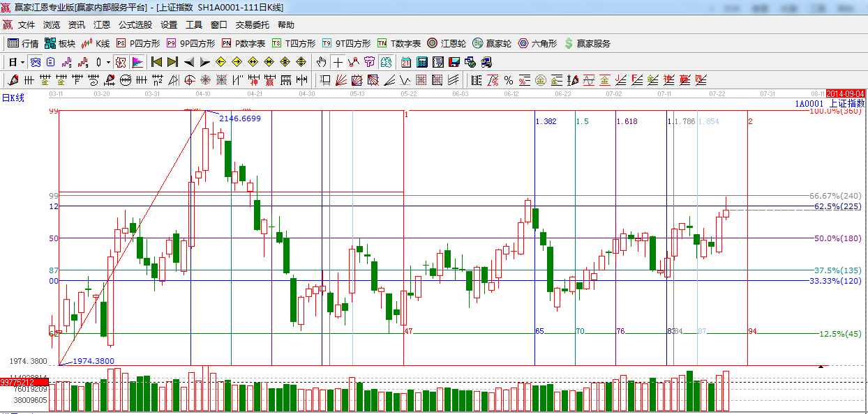Click the 行情 quotes button

pos(23,43)
